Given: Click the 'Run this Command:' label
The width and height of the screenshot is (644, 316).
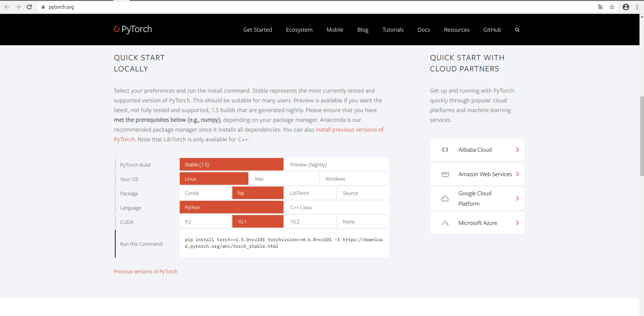Looking at the screenshot, I should [142, 244].
